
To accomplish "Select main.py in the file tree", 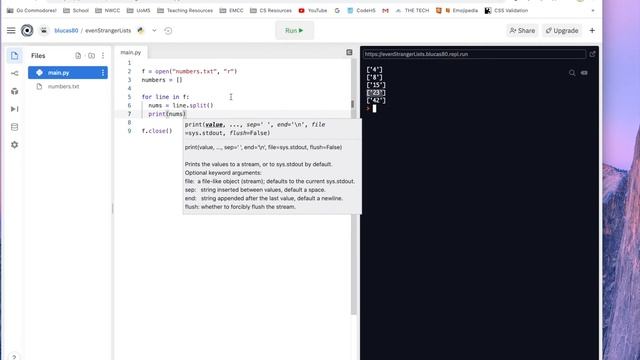I will coord(68,73).
